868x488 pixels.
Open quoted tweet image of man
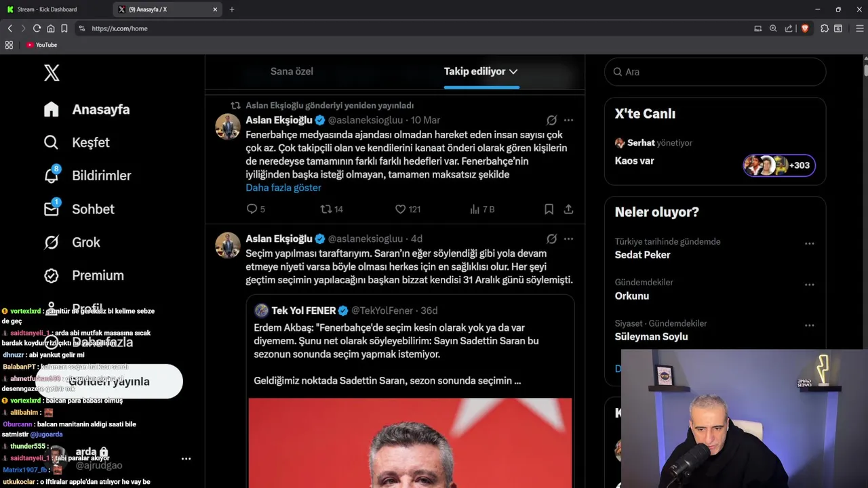coord(410,443)
